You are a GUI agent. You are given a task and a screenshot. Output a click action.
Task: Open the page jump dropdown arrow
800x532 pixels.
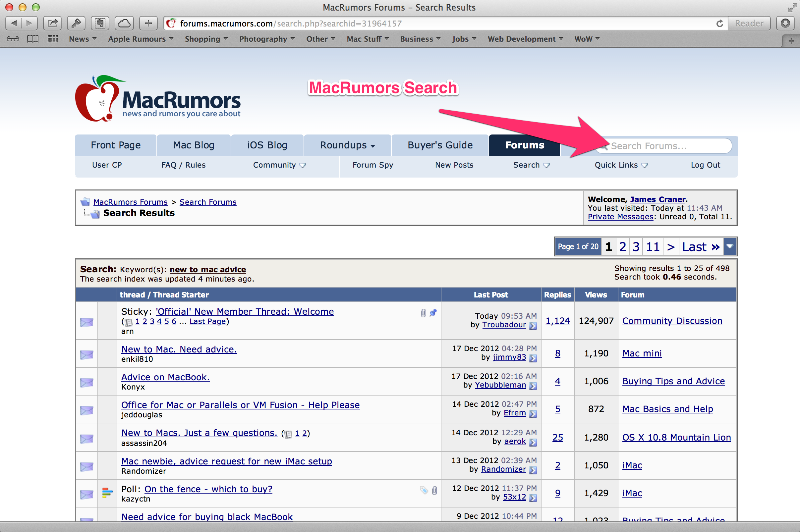point(730,246)
